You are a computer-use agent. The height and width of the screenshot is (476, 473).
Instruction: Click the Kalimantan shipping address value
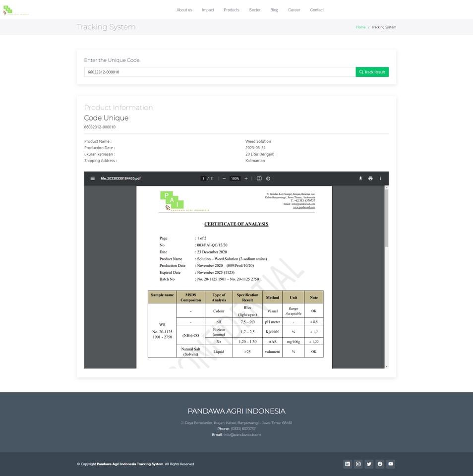tap(255, 161)
